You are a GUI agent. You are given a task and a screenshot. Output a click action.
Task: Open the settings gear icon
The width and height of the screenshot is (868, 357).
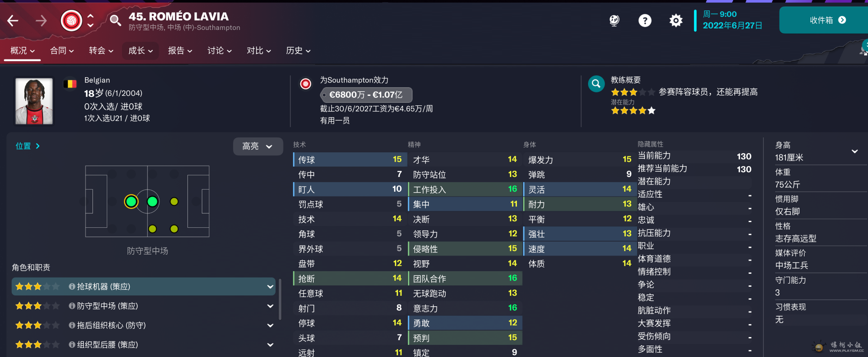click(676, 20)
